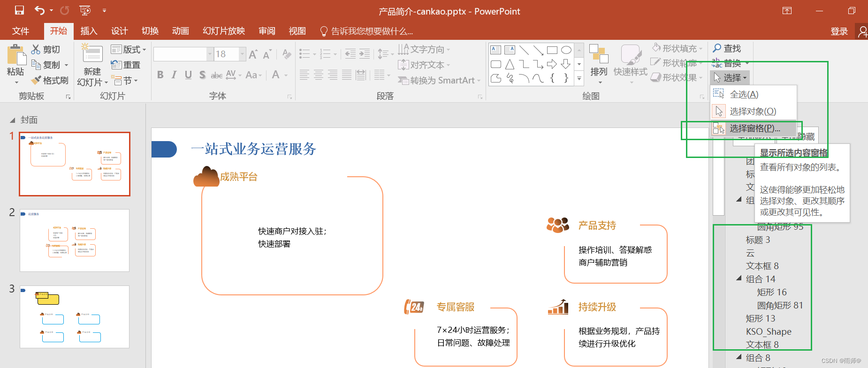Select 标题 3 in selection pane
This screenshot has width=868, height=368.
click(758, 240)
